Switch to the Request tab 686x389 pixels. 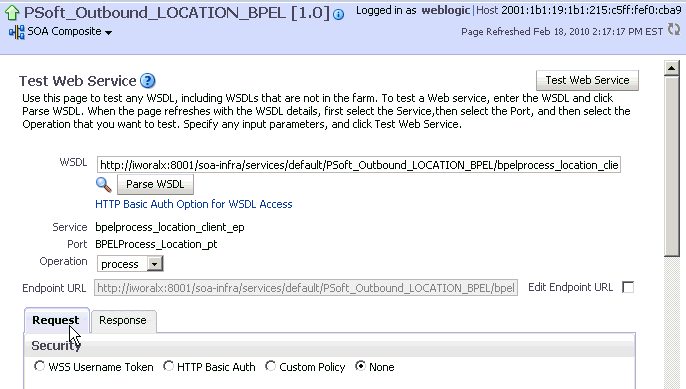coord(56,320)
